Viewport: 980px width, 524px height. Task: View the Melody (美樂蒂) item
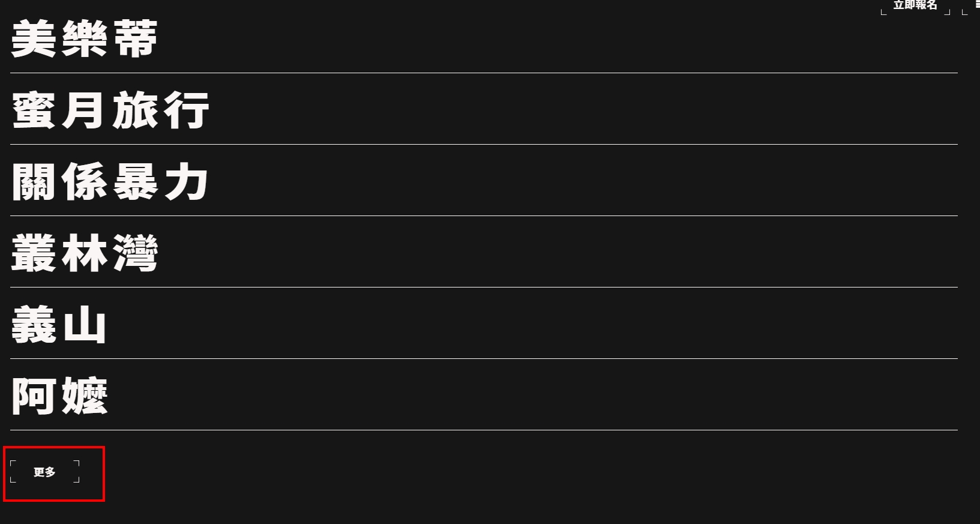tap(84, 38)
